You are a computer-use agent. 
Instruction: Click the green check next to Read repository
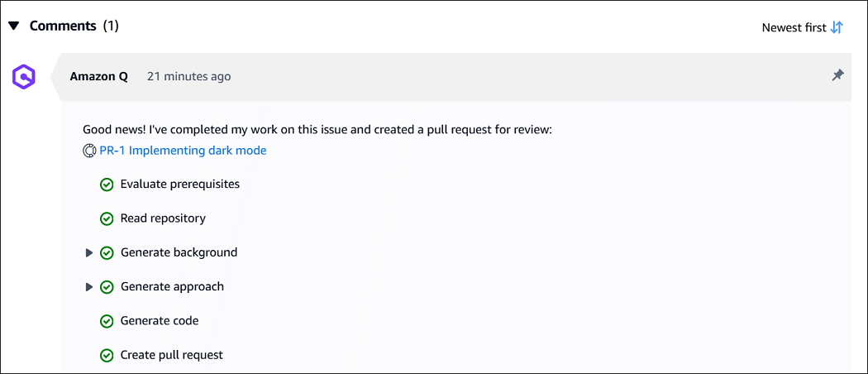107,219
